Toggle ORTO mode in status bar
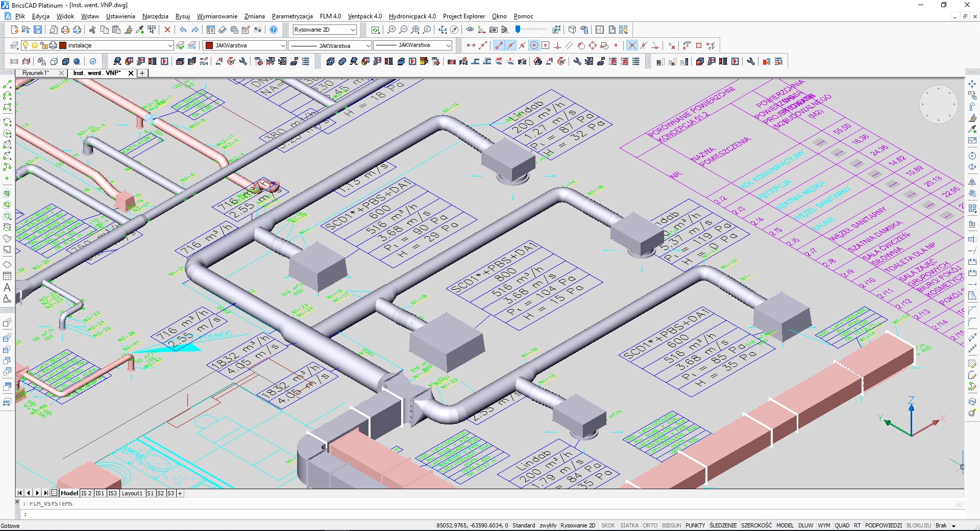This screenshot has width=980, height=531. (x=650, y=525)
